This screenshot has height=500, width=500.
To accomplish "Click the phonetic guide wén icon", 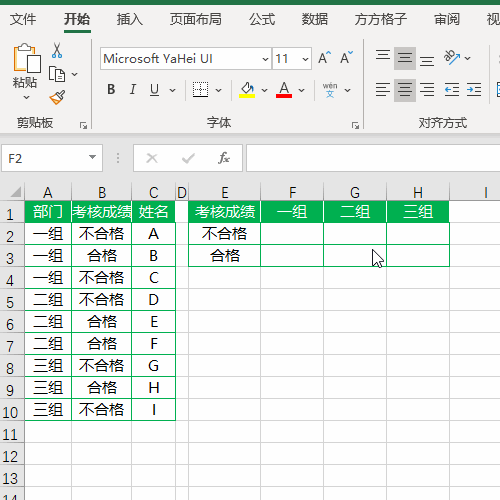I will [330, 90].
